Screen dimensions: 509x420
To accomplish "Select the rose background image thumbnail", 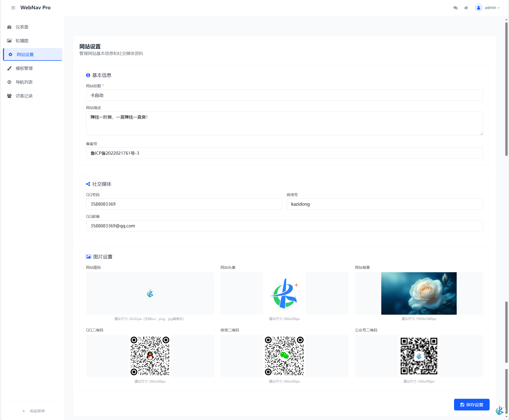I will pos(419,293).
